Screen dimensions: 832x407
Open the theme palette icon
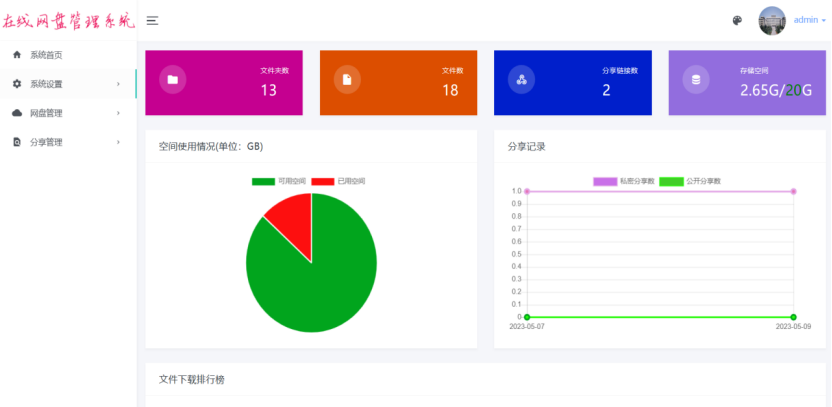(x=737, y=20)
